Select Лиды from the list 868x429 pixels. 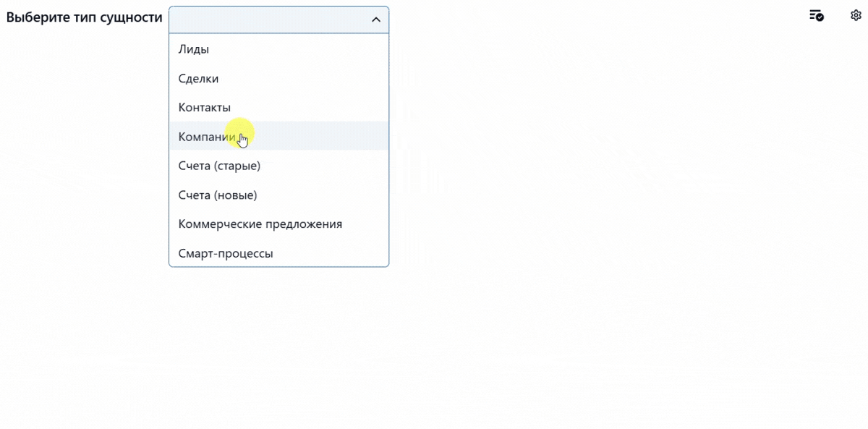tap(278, 49)
